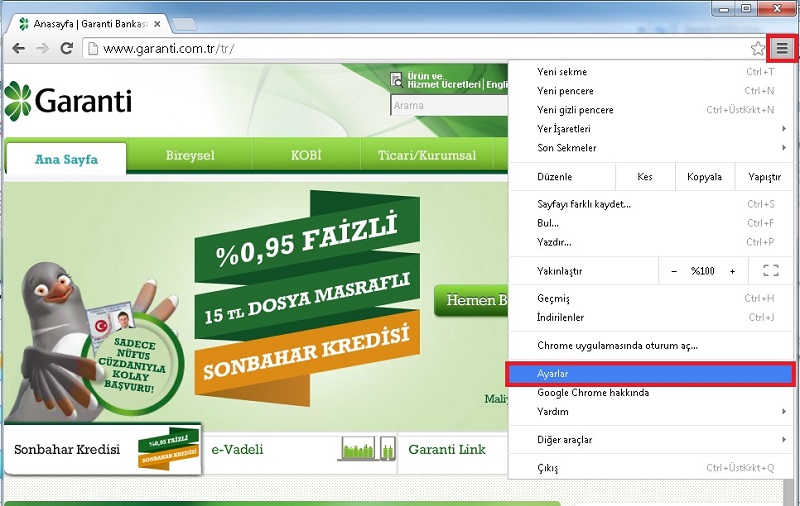
Task: Increase zoom with plus button
Action: [x=732, y=271]
